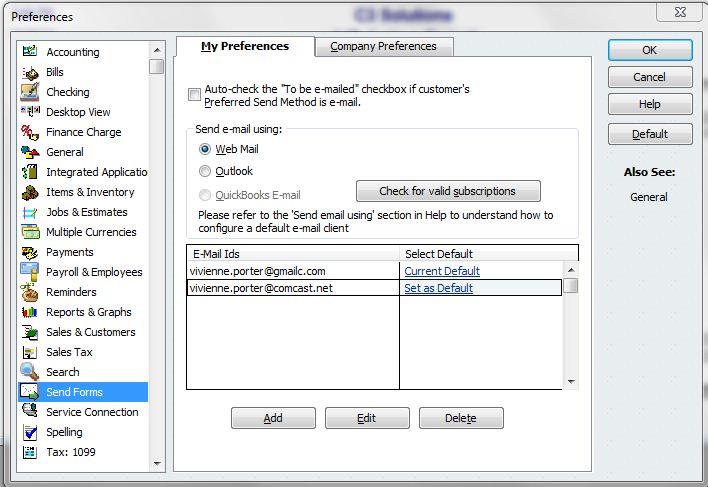
Task: Click the email table scroll-down arrow
Action: coord(571,382)
